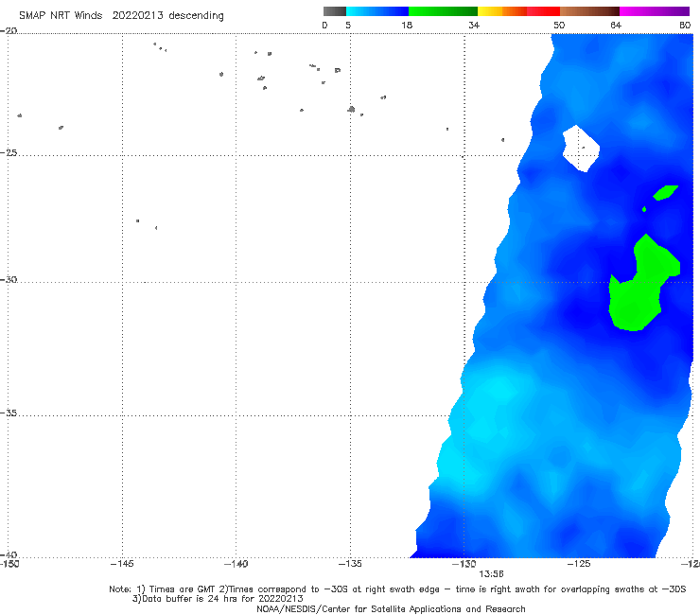Click the magenta segment of the color bar
700x615 pixels.
coord(654,11)
